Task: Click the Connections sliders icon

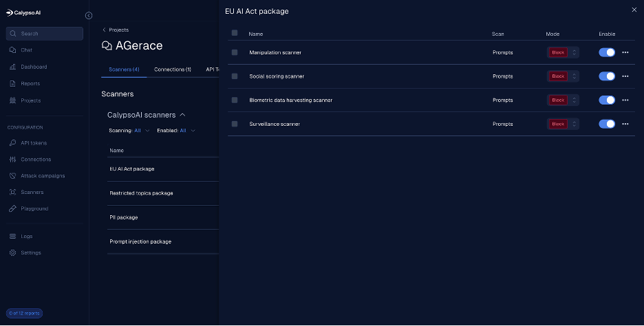Action: [x=13, y=160]
